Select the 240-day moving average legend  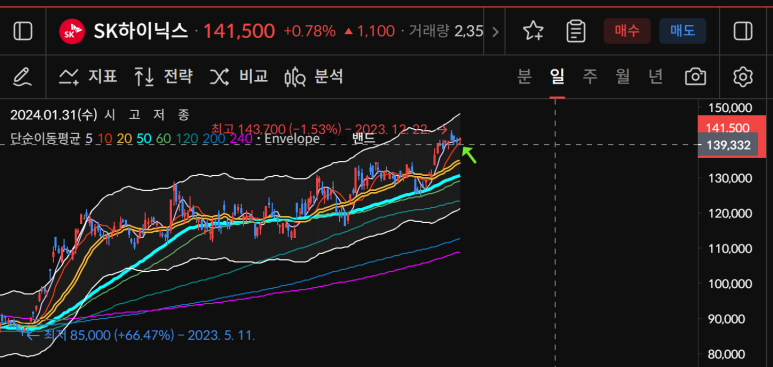coord(241,139)
